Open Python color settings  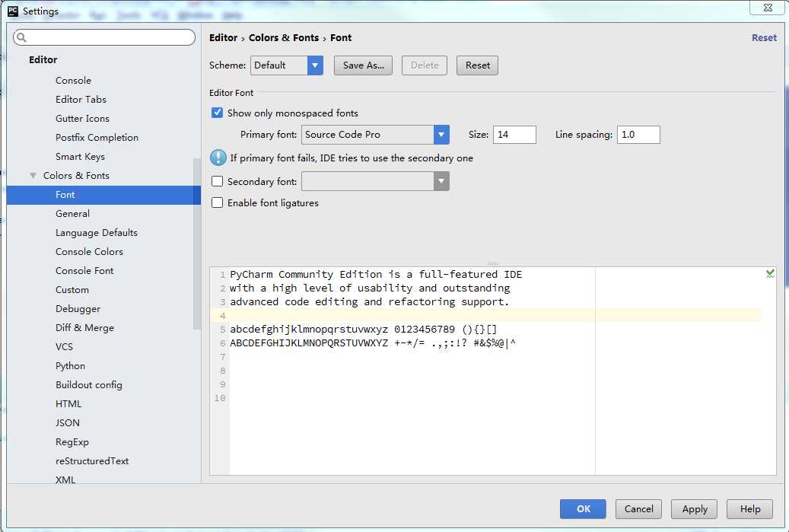click(x=71, y=366)
